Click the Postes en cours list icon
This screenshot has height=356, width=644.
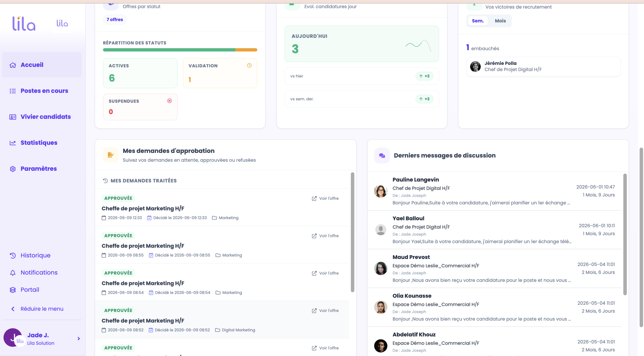(x=13, y=91)
